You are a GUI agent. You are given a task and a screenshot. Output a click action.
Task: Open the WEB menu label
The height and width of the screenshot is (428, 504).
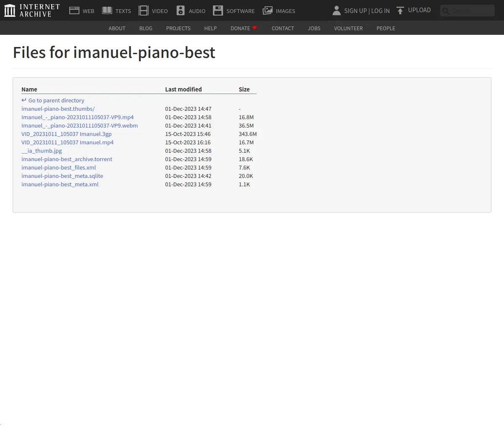tap(89, 11)
